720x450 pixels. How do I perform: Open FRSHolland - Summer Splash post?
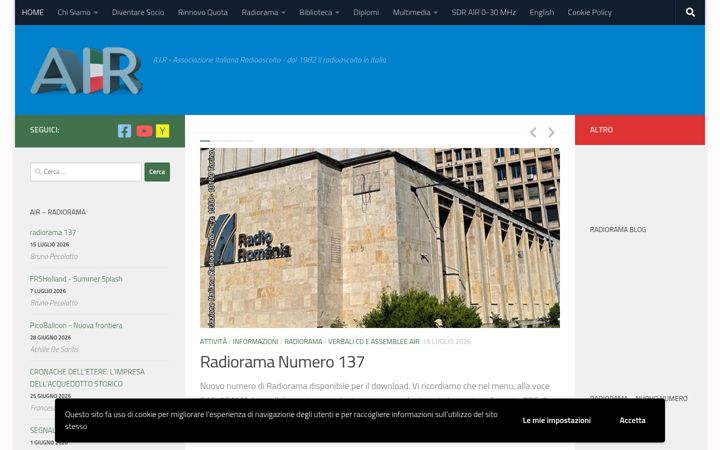click(x=76, y=279)
